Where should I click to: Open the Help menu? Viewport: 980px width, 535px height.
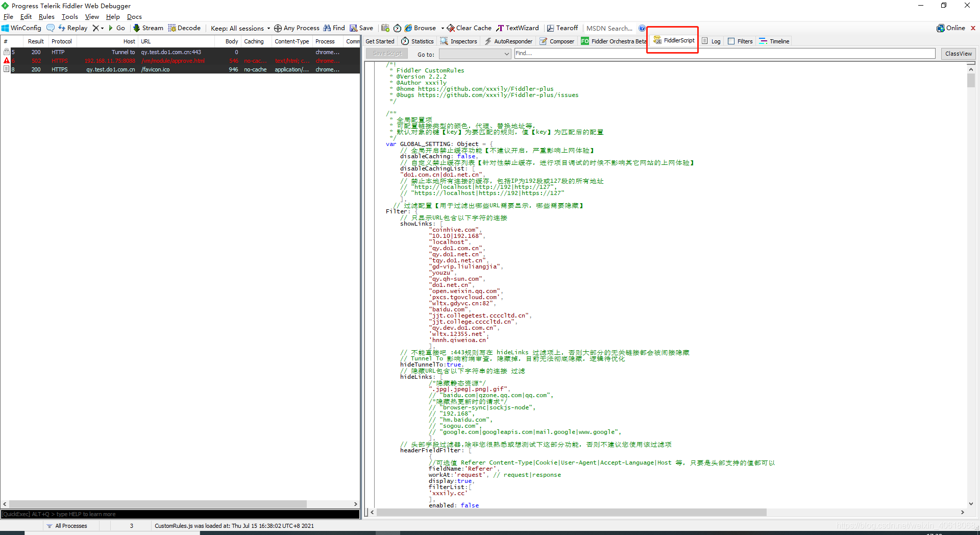click(x=113, y=17)
